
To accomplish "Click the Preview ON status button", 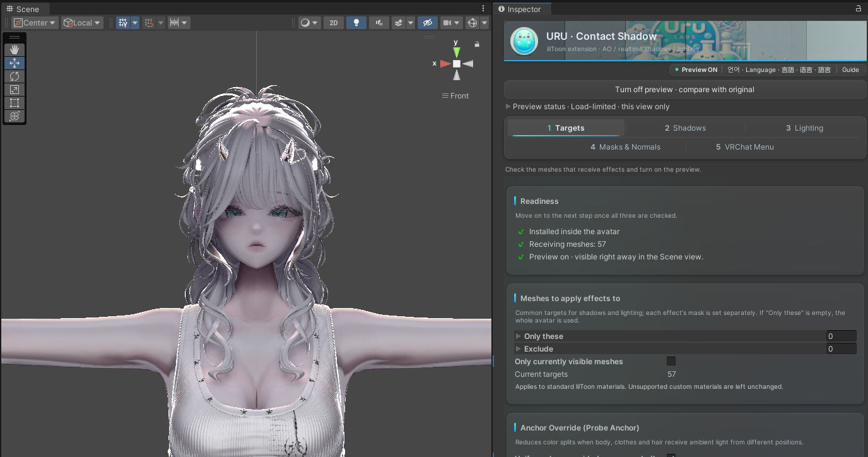I will [696, 70].
